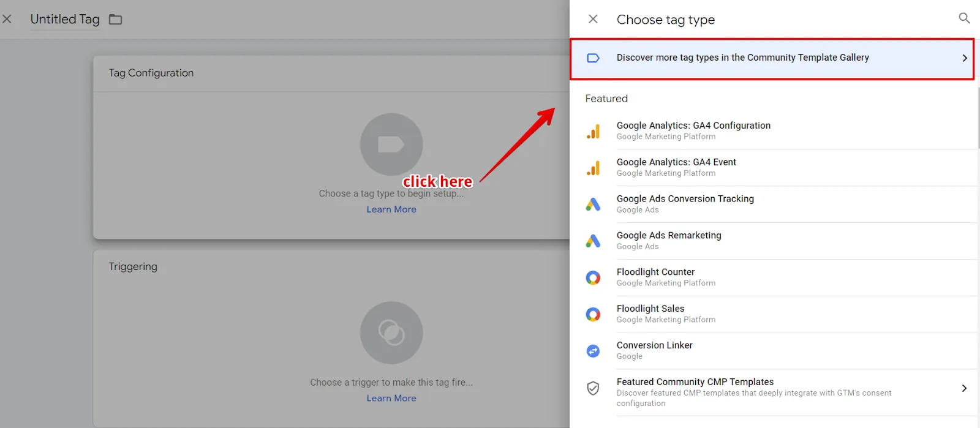Click Learn More under Triggering
Screen dimensions: 980x428
click(391, 398)
